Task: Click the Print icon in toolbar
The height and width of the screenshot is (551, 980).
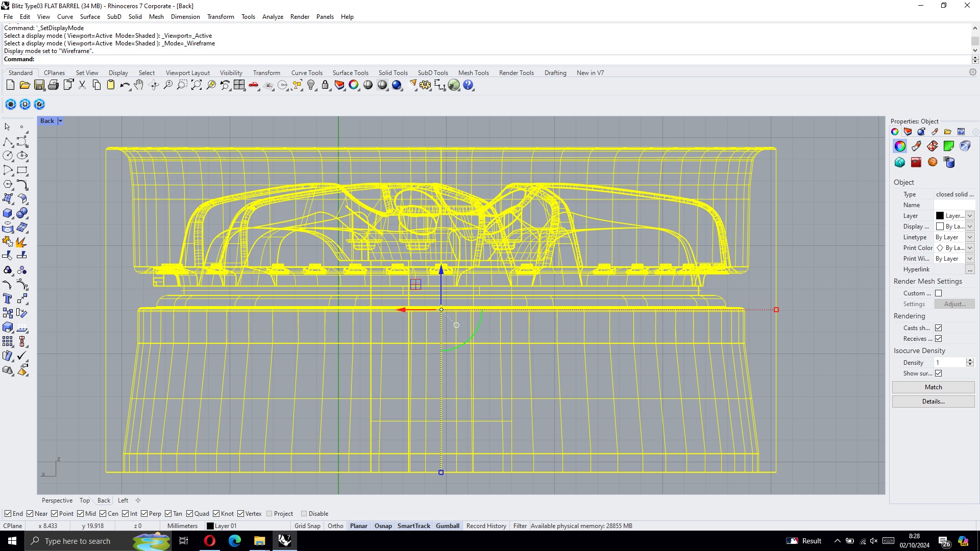Action: [53, 85]
